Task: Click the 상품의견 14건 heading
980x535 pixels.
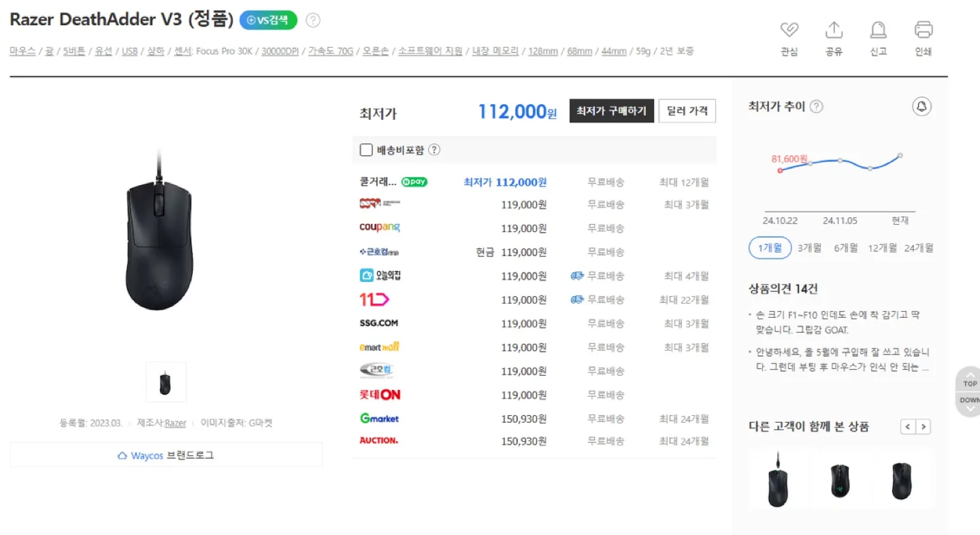Action: (783, 289)
